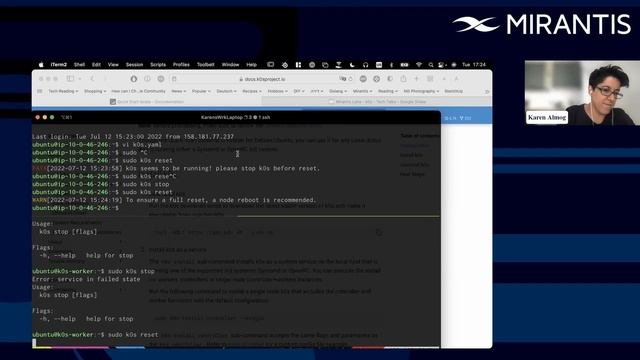Open Shopping bookmarks folder

coord(95,91)
